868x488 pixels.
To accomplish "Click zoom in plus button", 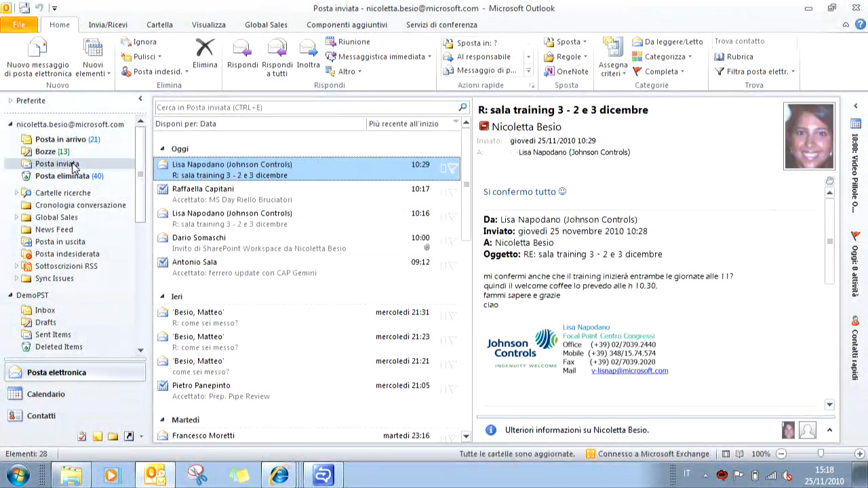I will tap(861, 454).
